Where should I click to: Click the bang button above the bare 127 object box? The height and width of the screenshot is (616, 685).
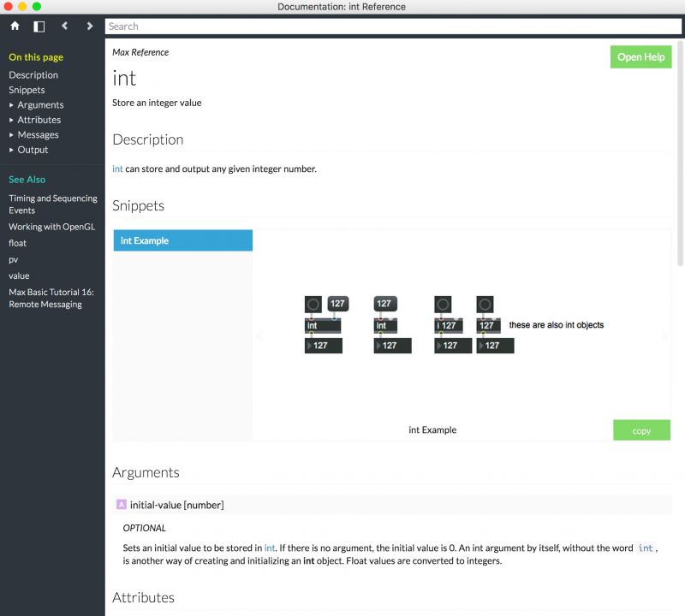pos(485,305)
